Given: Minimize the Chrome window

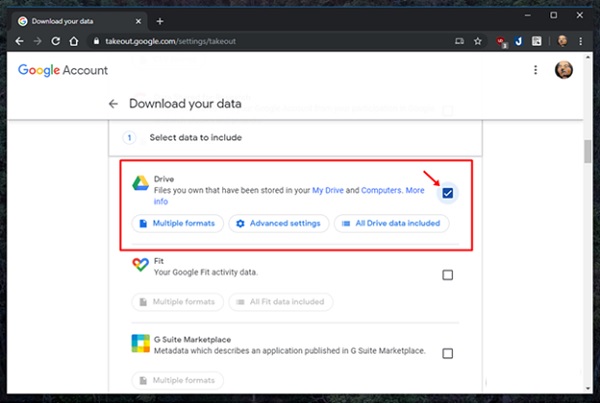Looking at the screenshot, I should coord(528,15).
